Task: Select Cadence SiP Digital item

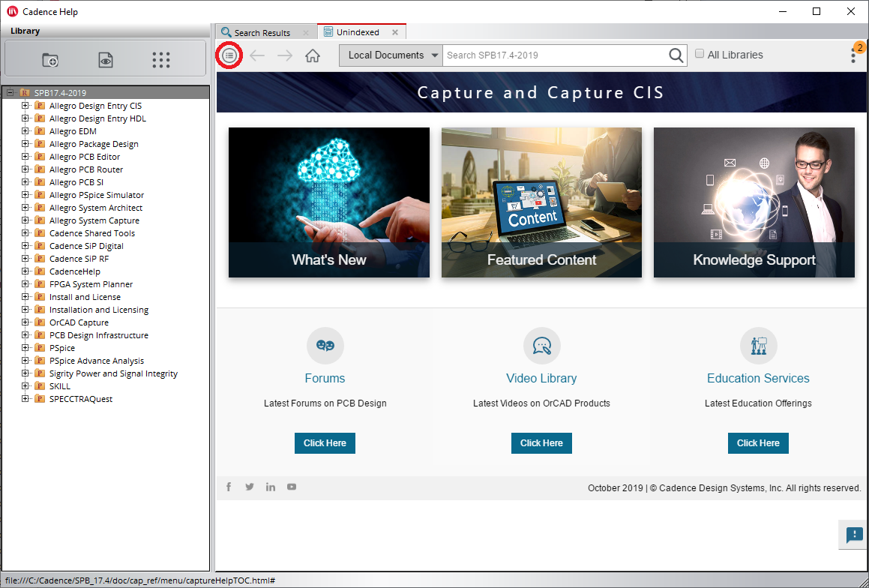Action: 86,245
